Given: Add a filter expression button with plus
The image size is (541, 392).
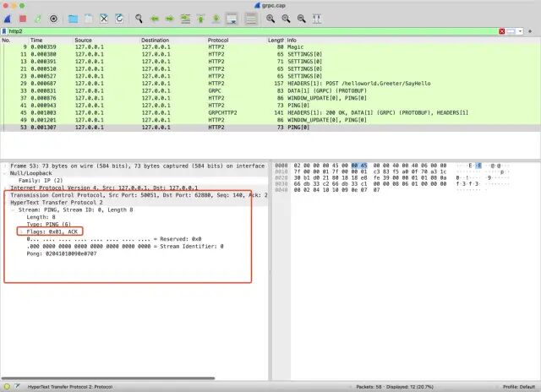Looking at the screenshot, I should pos(530,31).
